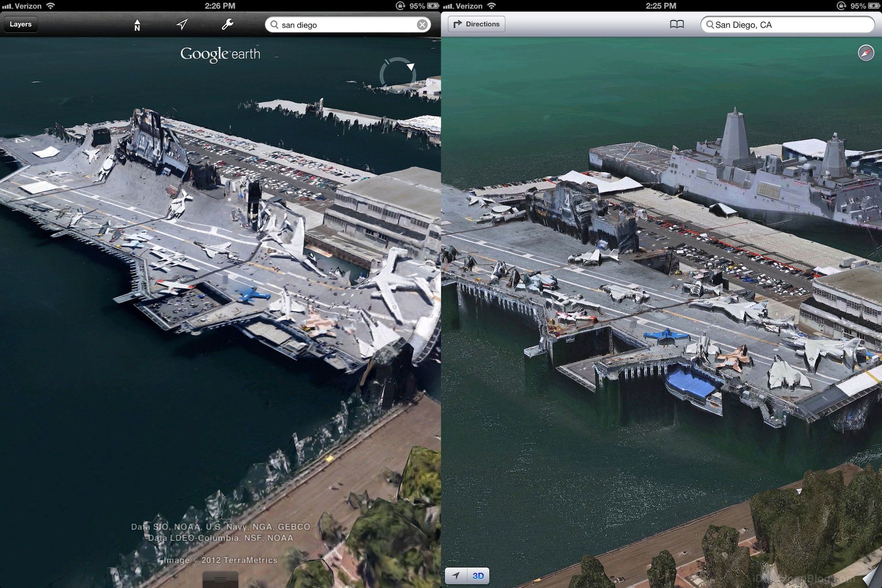Pull up the bottom drawer handle in Google Earth

[x=220, y=579]
